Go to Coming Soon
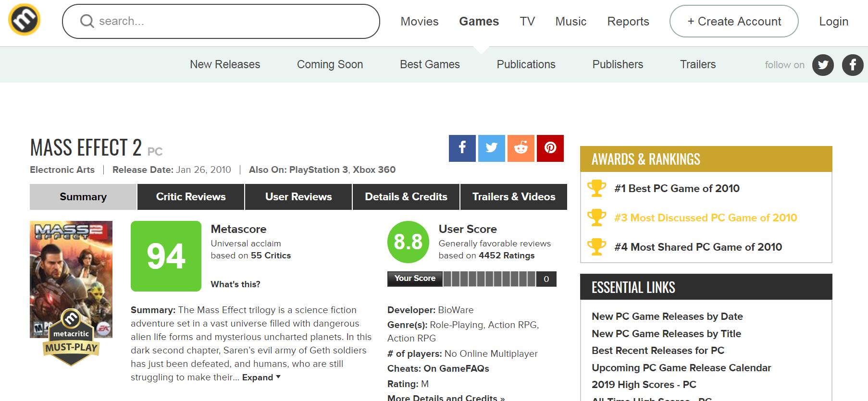This screenshot has height=401, width=868. click(x=330, y=64)
